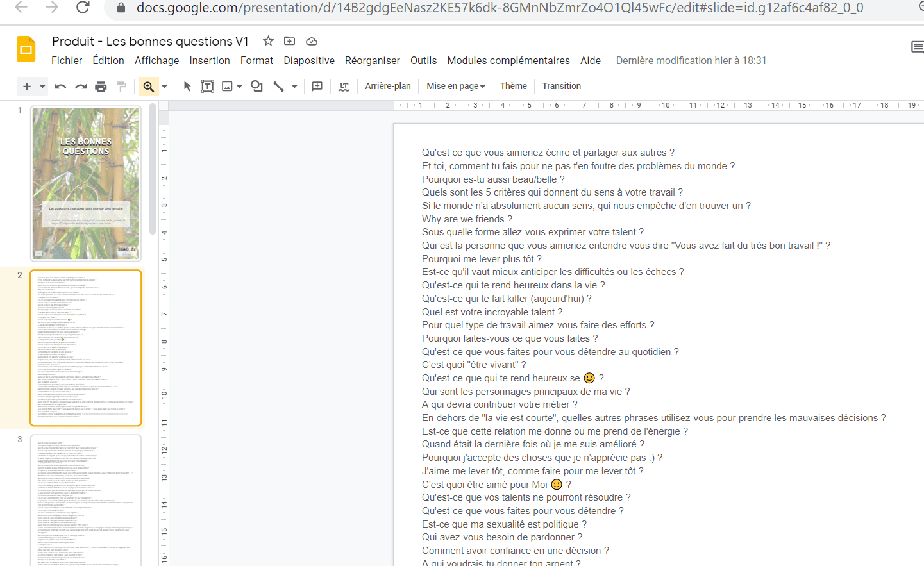Click line "Quel est votre incroyable talent ?"

(x=492, y=312)
